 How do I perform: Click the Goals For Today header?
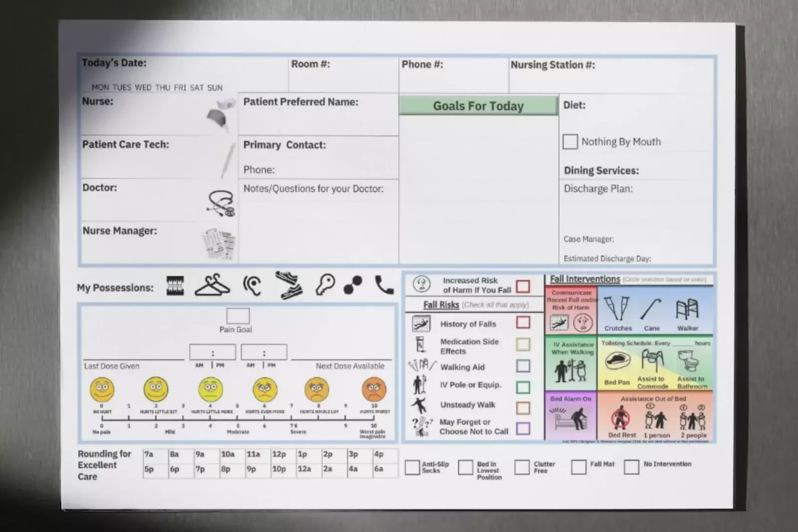point(478,106)
